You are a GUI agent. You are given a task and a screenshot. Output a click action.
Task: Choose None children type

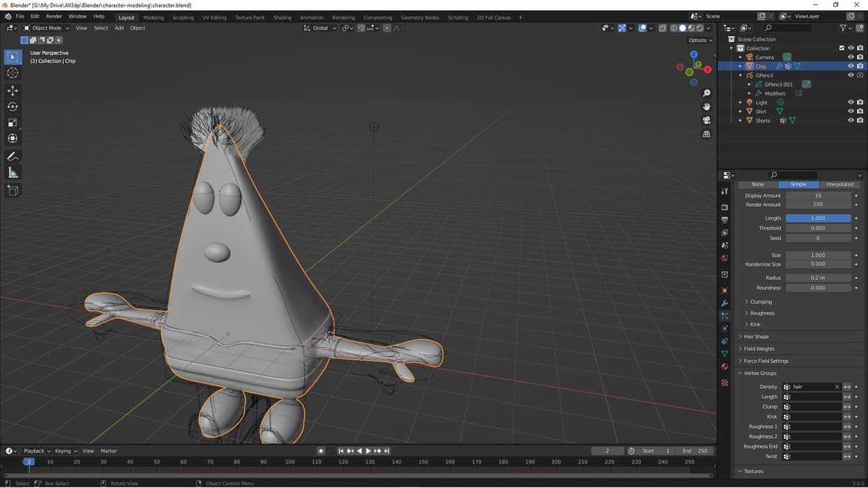click(x=758, y=184)
